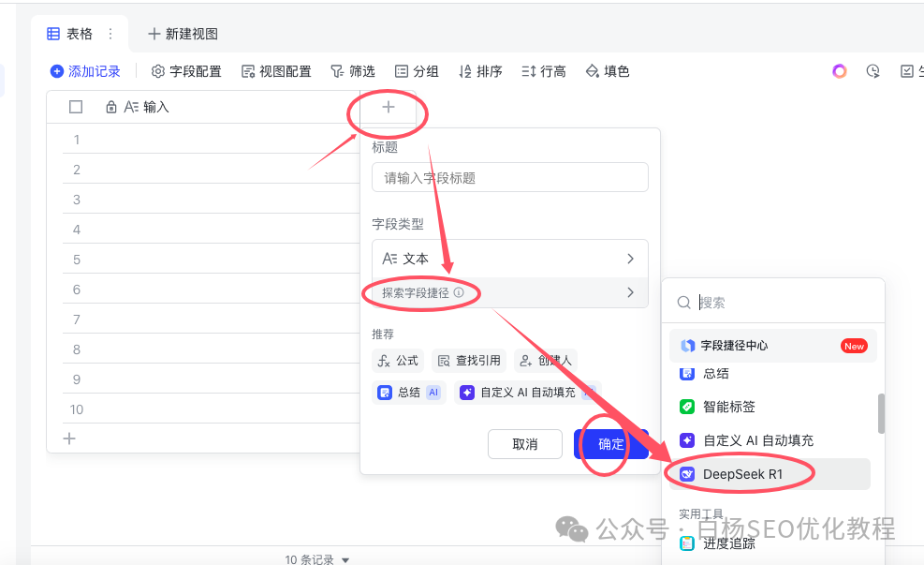Viewport: 924px width, 565px height.
Task: Open the AI assistant ring icon
Action: tap(839, 70)
